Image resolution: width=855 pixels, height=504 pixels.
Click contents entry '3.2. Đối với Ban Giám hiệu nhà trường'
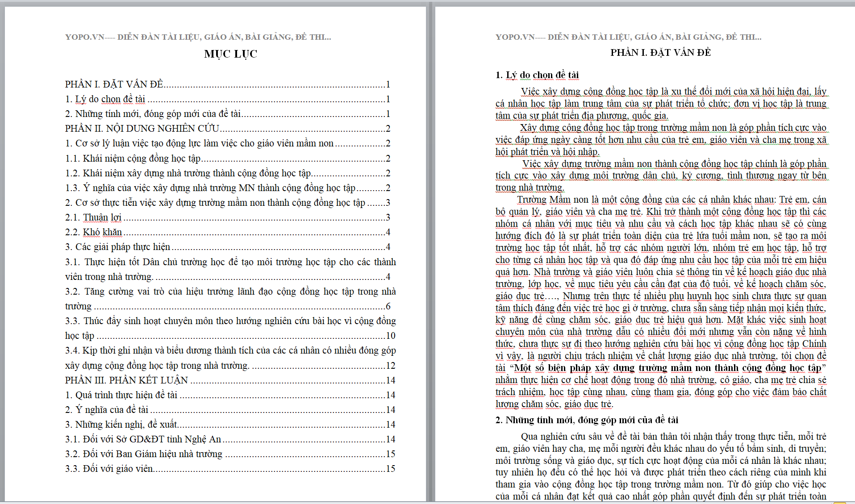point(230,454)
